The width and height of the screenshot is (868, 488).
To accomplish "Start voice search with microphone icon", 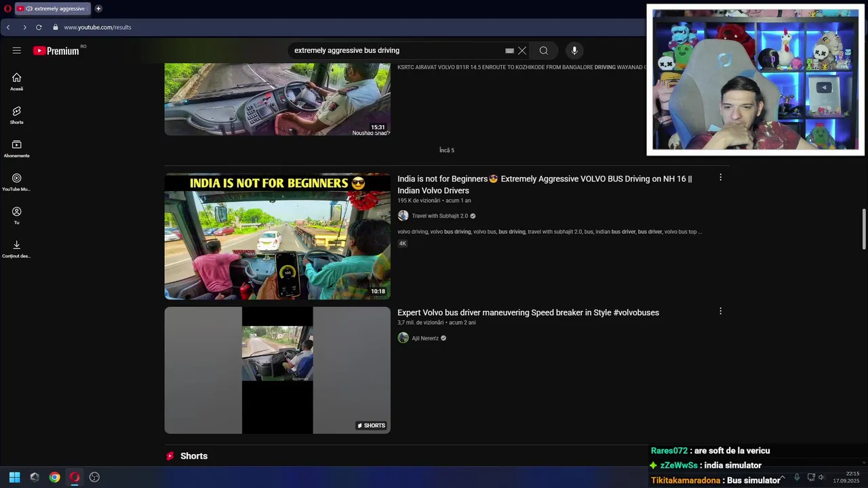I will click(574, 51).
